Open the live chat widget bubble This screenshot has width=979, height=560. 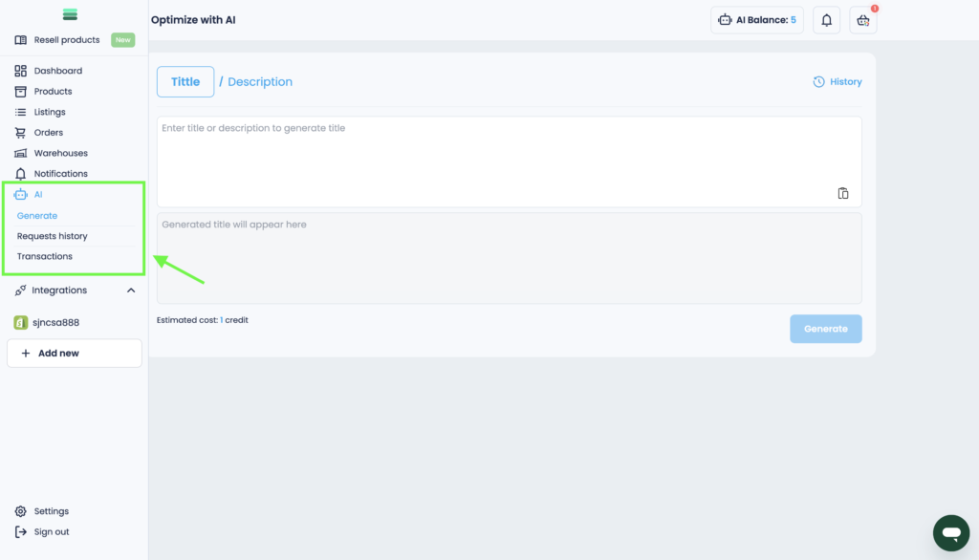point(950,532)
